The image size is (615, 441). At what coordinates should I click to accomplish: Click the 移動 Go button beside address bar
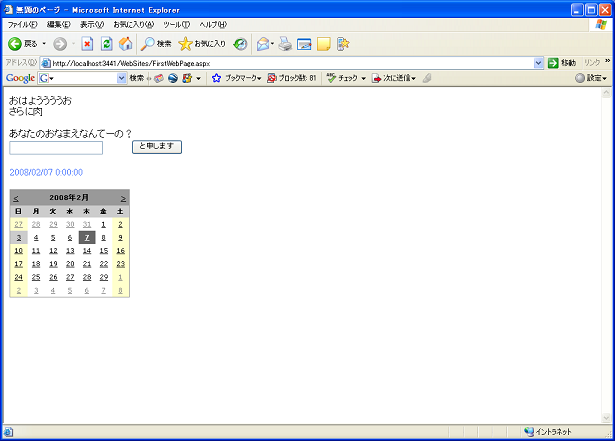click(x=561, y=63)
